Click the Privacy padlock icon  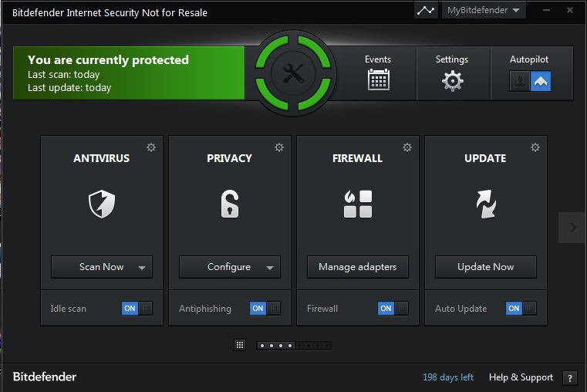[x=229, y=204]
